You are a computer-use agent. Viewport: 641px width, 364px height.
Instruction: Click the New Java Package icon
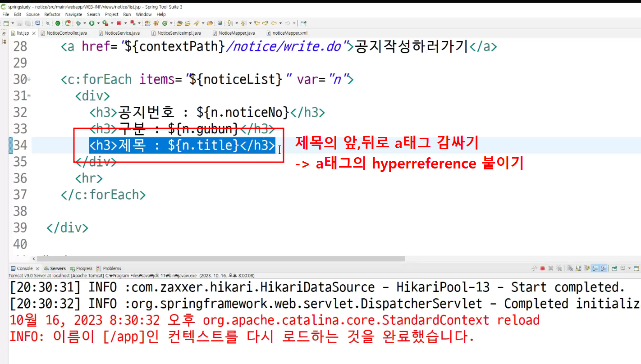156,23
